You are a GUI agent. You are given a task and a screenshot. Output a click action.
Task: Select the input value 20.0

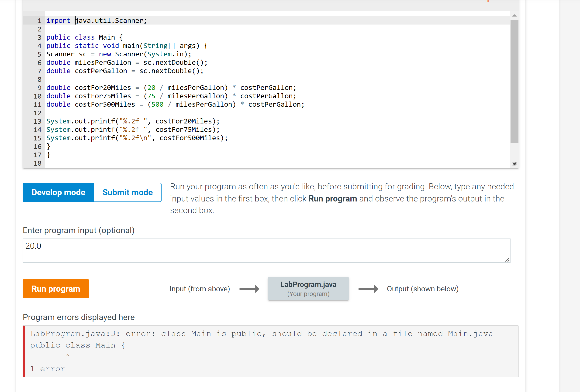pyautogui.click(x=33, y=246)
